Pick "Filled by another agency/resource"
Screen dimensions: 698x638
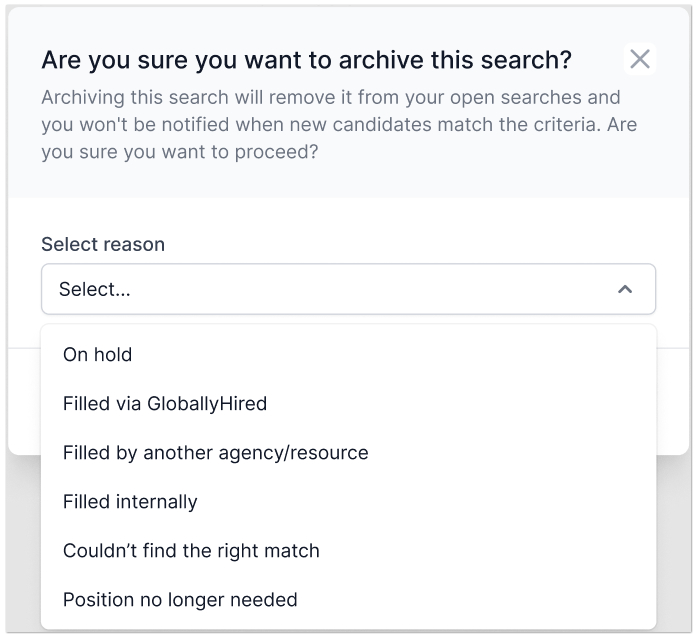215,453
